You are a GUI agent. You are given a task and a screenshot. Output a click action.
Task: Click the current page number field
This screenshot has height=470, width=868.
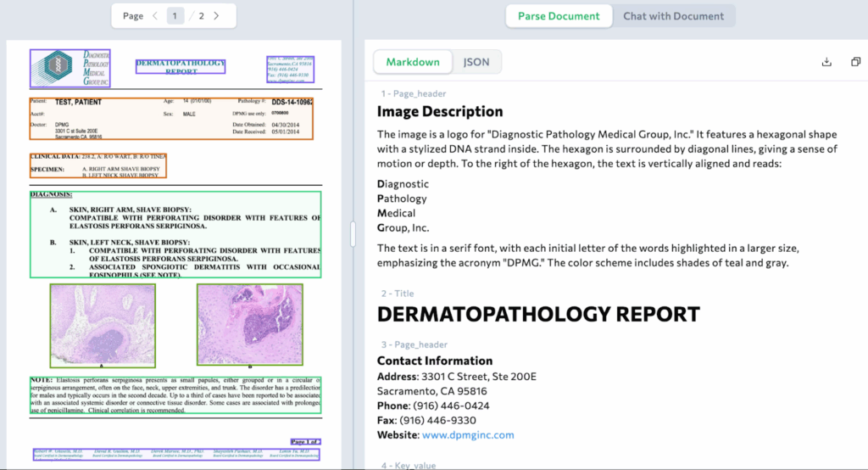175,16
